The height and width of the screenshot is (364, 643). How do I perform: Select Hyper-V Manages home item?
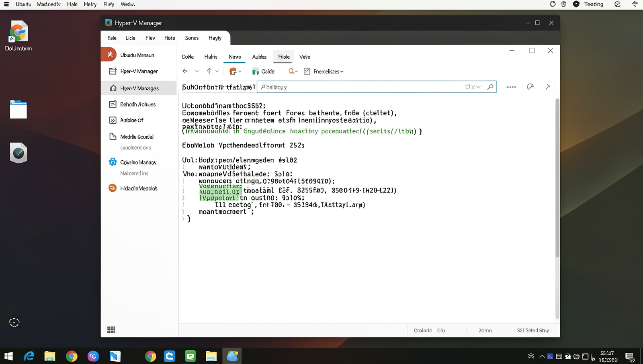pos(139,88)
